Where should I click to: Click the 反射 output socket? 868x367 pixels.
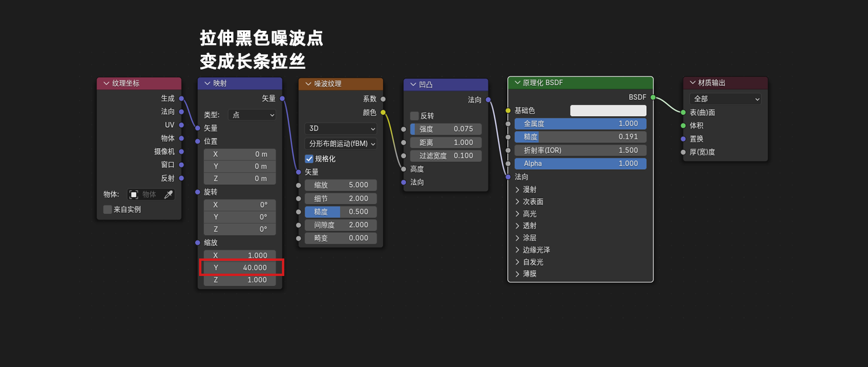pyautogui.click(x=182, y=178)
